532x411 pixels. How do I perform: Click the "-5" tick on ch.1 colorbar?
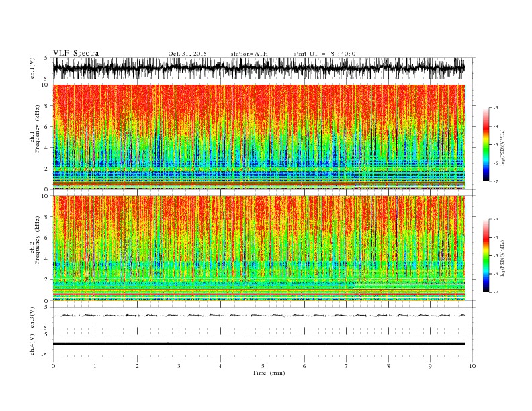click(x=496, y=145)
